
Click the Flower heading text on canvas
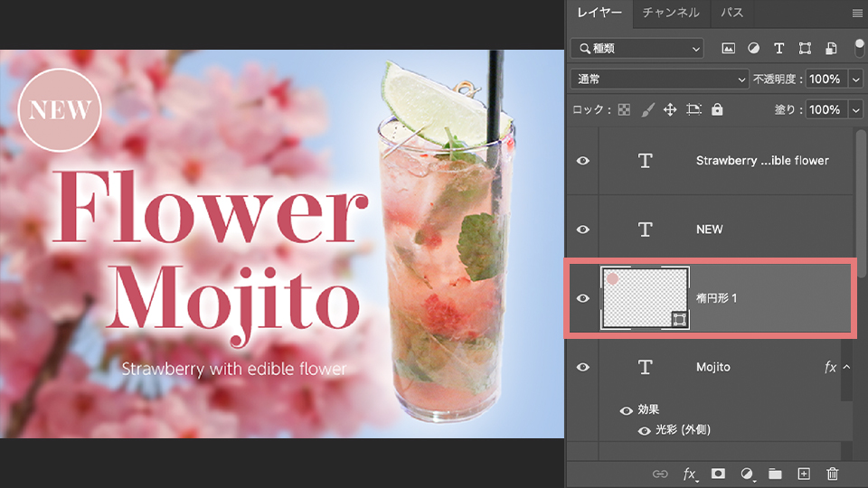click(211, 208)
